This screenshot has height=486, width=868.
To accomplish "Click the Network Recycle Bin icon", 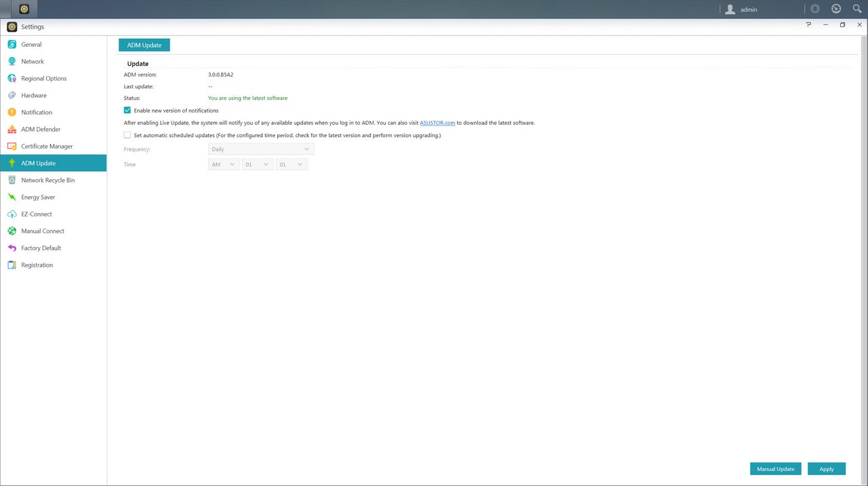I will (x=12, y=180).
